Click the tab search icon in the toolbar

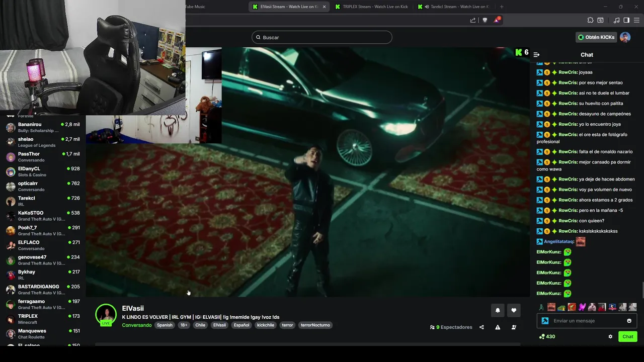point(600,20)
